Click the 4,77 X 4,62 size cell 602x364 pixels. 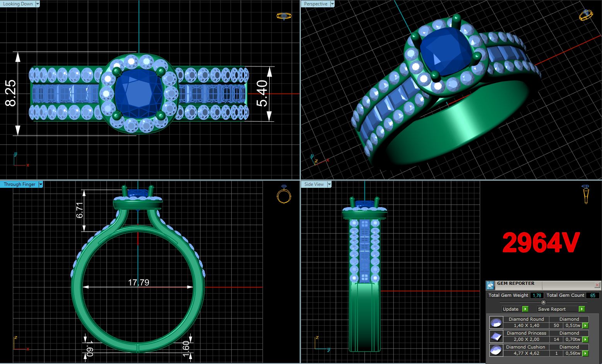coord(526,353)
